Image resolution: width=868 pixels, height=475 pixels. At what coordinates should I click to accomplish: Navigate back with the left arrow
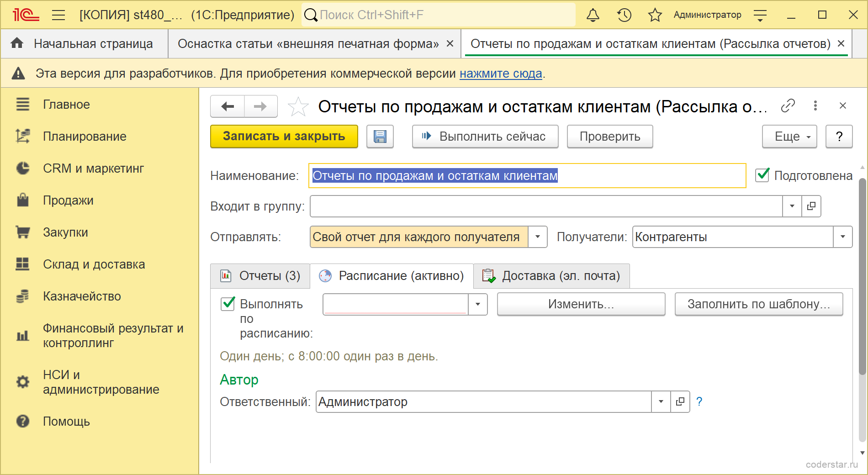click(x=228, y=106)
